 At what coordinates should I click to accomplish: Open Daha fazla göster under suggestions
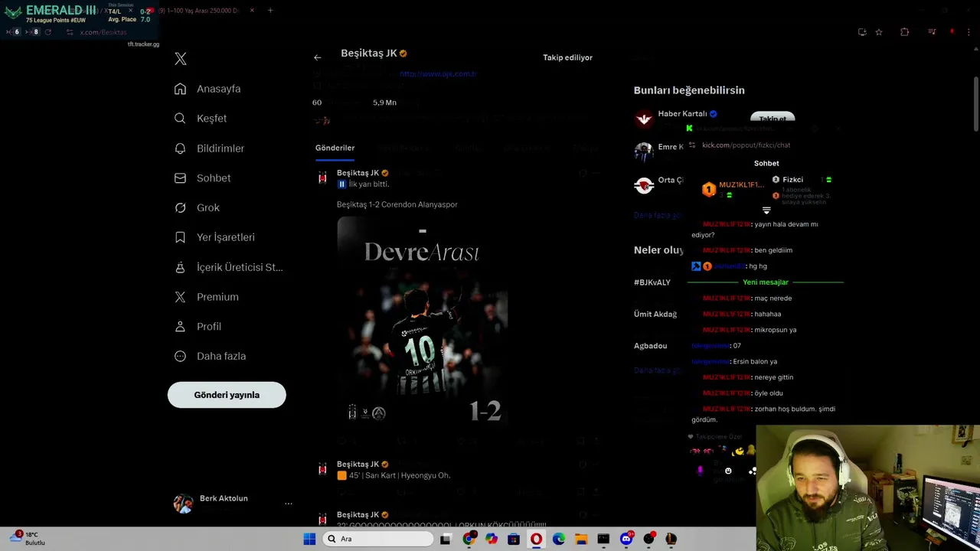coord(657,216)
